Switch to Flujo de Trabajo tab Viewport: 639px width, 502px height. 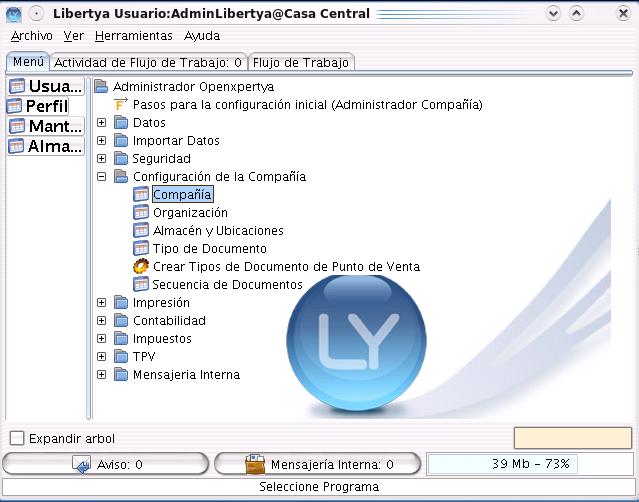click(x=301, y=62)
